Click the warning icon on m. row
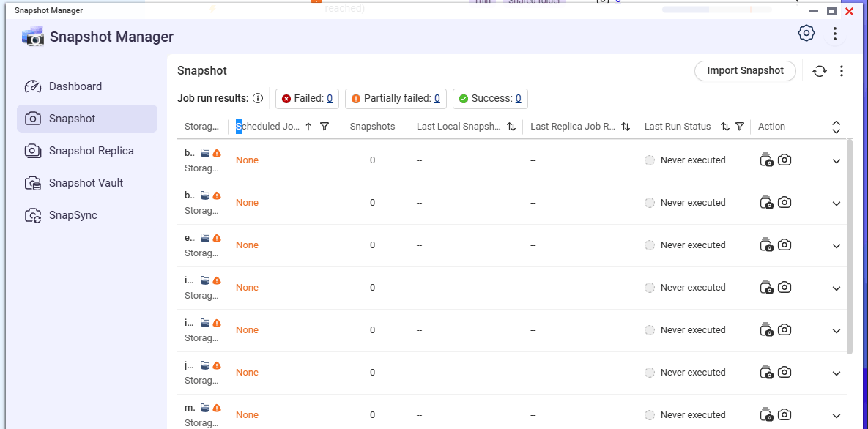The height and width of the screenshot is (429, 868). 217,408
